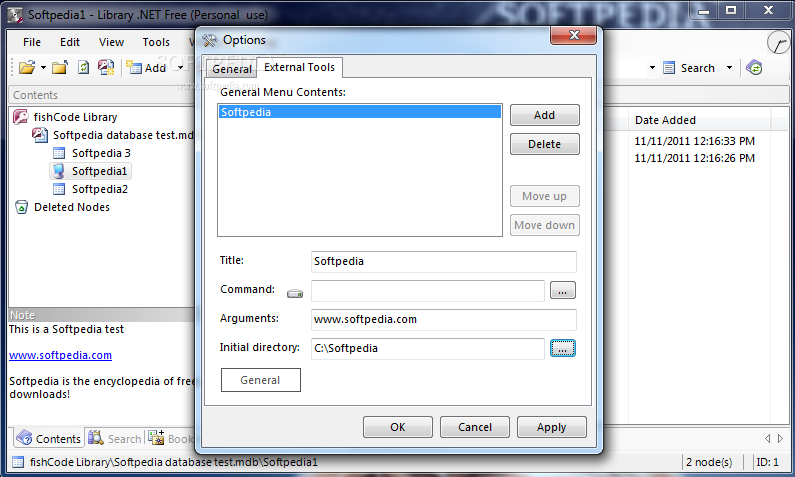Click the browse button for Initial directory

click(563, 348)
